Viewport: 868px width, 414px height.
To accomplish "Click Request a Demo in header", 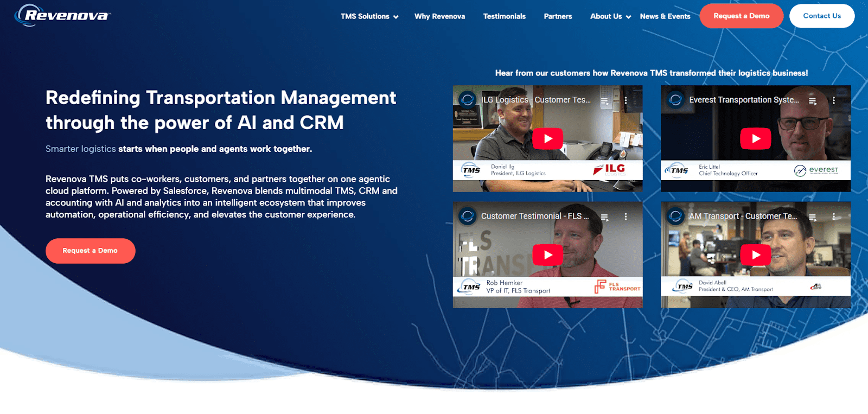I will [741, 16].
